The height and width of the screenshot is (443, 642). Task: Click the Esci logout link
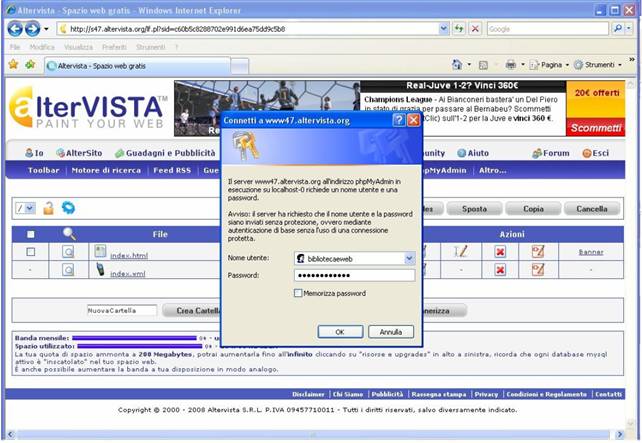click(596, 153)
